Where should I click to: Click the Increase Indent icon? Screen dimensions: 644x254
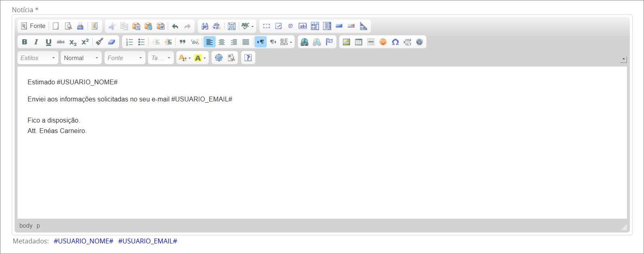(x=168, y=42)
